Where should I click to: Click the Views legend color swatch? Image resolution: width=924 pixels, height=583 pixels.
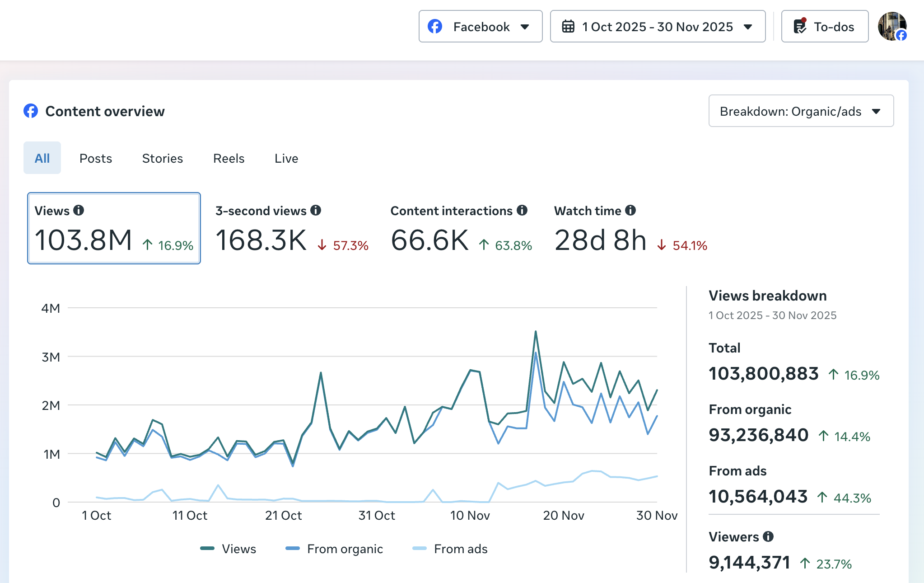pos(207,549)
